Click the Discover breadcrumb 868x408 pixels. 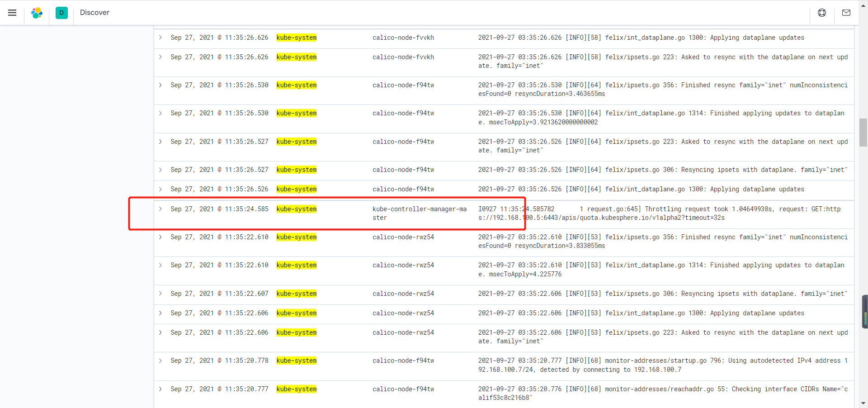[94, 13]
